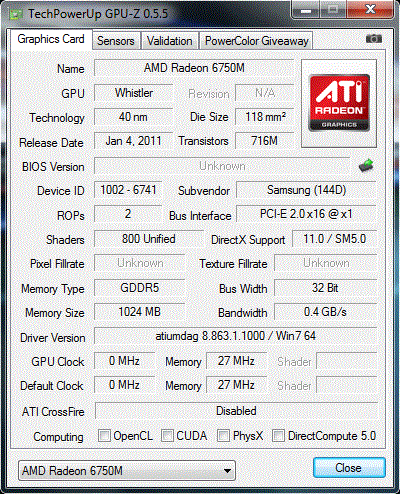Click the ATI Radeon Graphics logo
Viewport: 400px width, 494px height.
tap(339, 103)
